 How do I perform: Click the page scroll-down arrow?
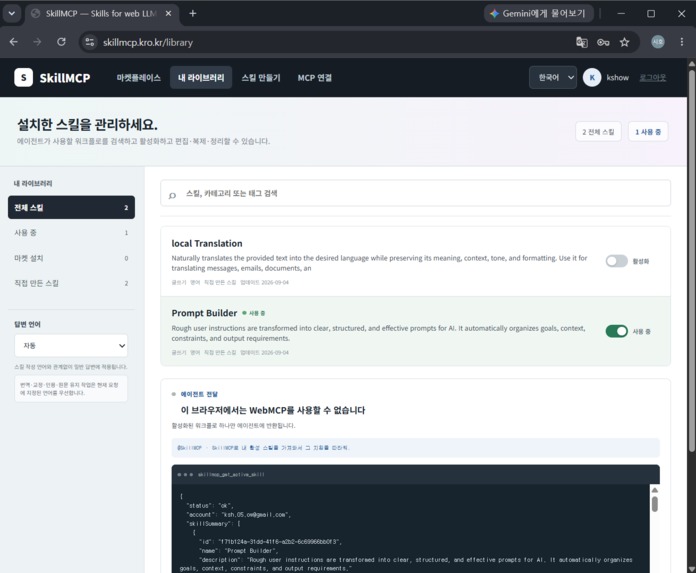[x=692, y=569]
